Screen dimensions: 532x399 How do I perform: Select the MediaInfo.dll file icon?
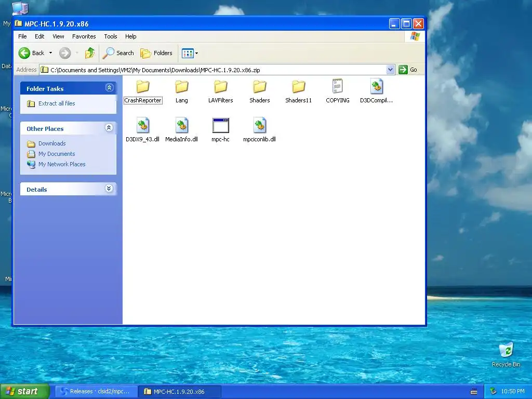(x=181, y=125)
